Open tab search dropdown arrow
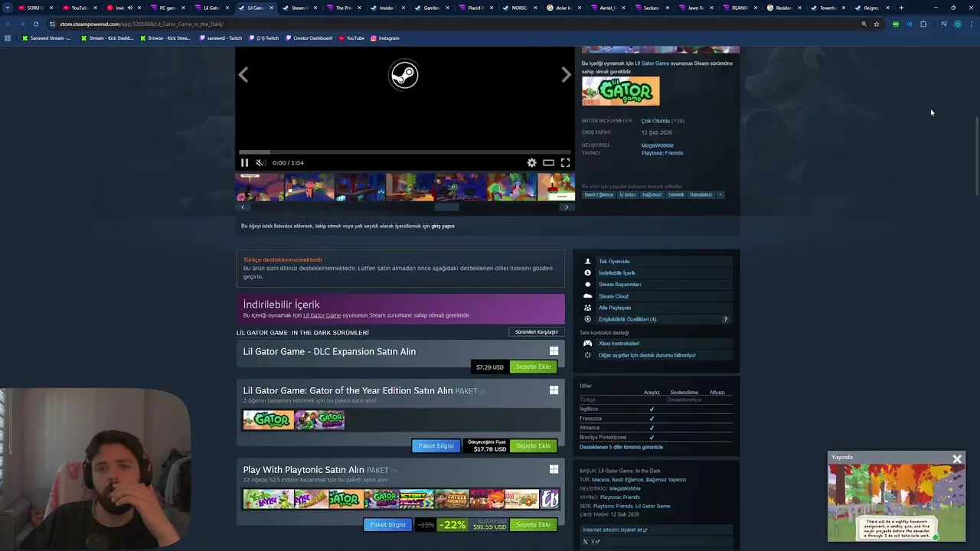The image size is (980, 551). (8, 8)
